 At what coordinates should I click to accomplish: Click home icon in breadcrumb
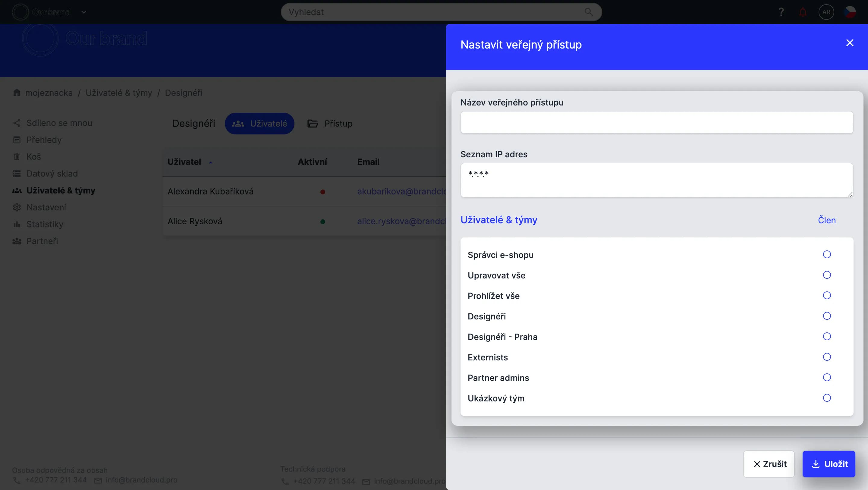point(17,92)
